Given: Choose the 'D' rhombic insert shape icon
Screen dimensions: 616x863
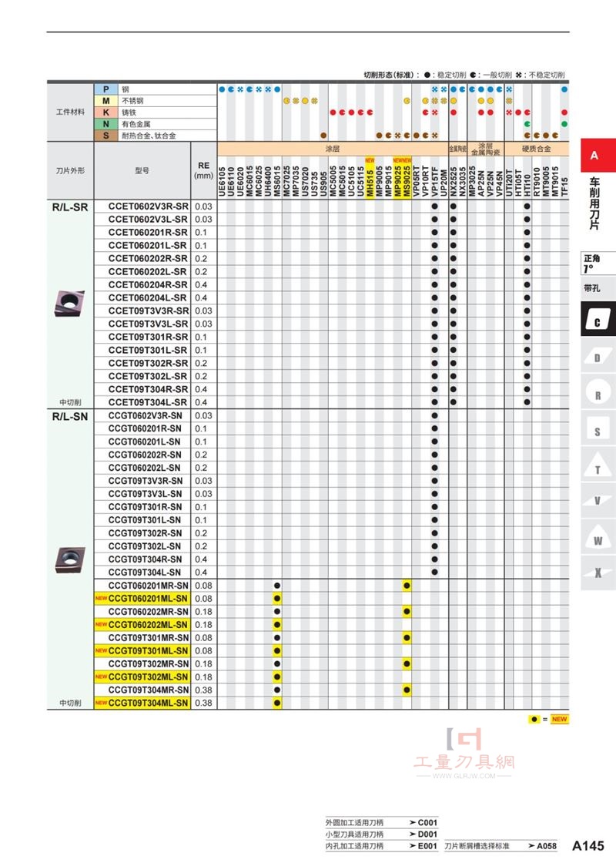Looking at the screenshot, I should tap(598, 357).
